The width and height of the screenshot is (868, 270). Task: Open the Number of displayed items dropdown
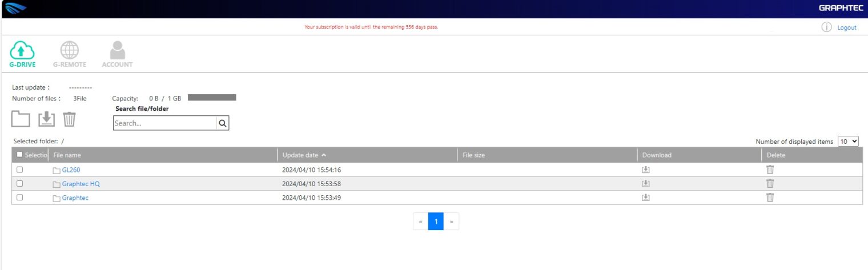click(848, 141)
